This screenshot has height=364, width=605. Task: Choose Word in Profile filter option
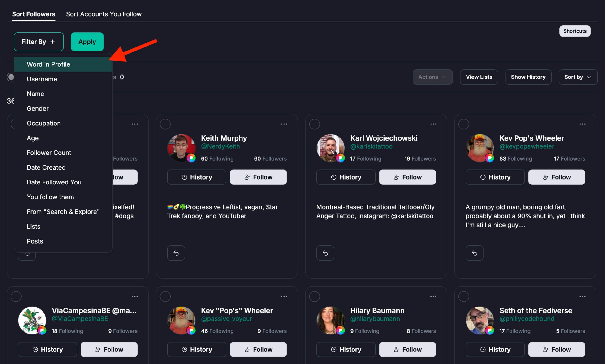pyautogui.click(x=48, y=64)
